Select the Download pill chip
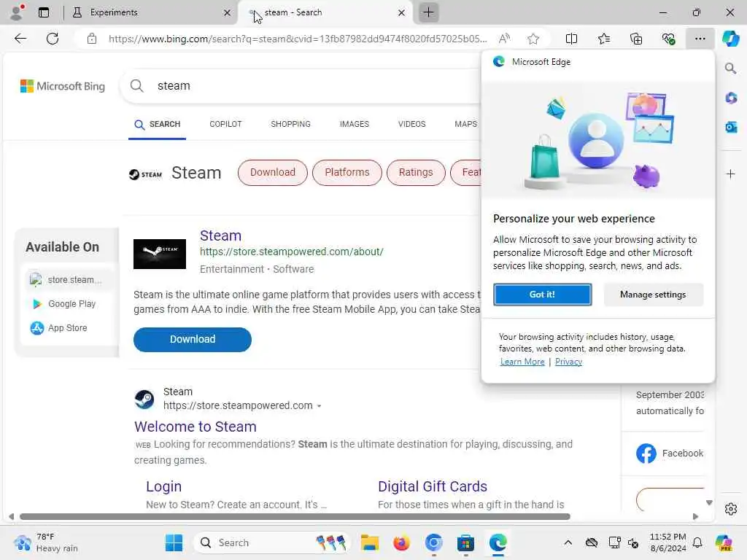The height and width of the screenshot is (560, 747). (273, 172)
